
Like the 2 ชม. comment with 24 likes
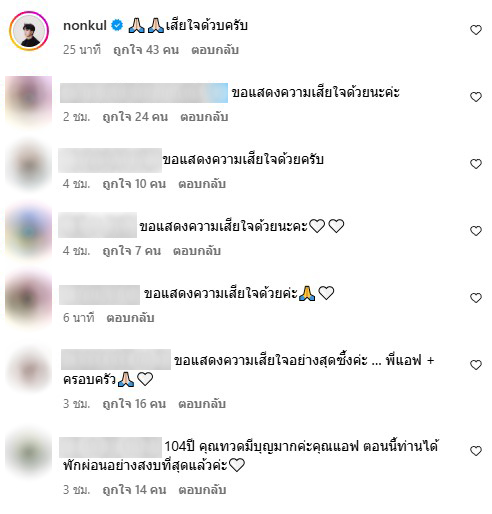coord(476,97)
